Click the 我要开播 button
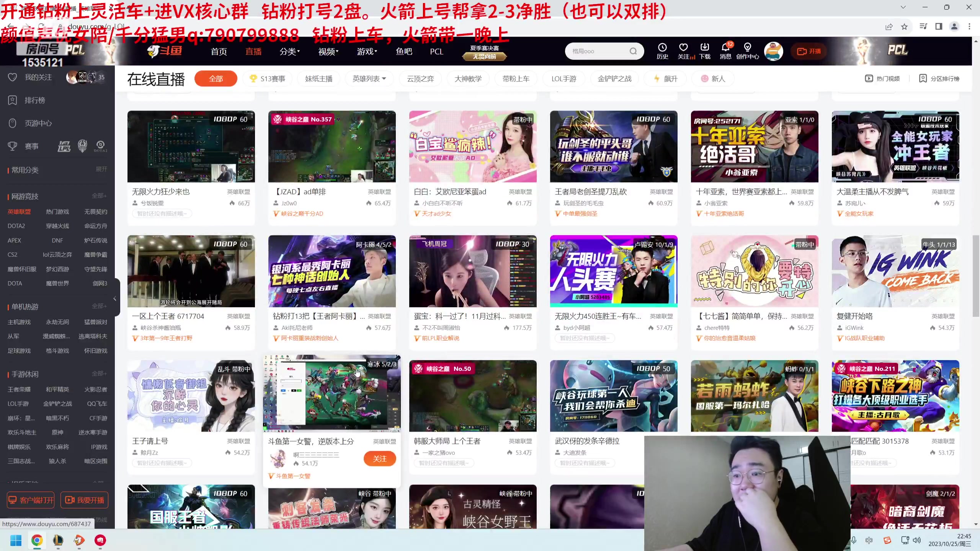The width and height of the screenshot is (980, 551). (x=84, y=500)
